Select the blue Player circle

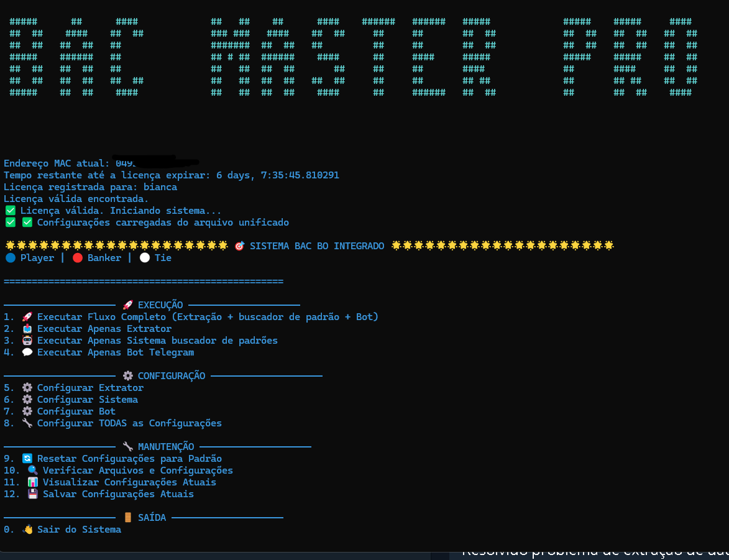10,258
